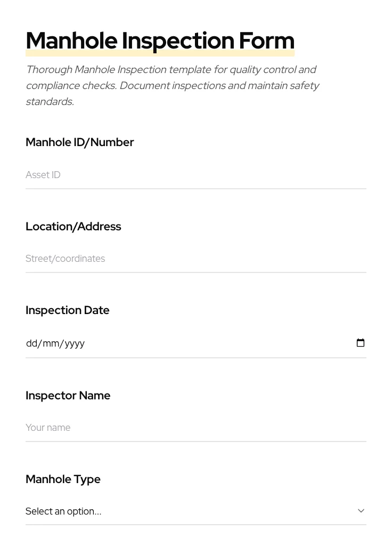Viewport: 392px width, 546px height.
Task: Click the Manhole ID/Number label
Action: [79, 142]
